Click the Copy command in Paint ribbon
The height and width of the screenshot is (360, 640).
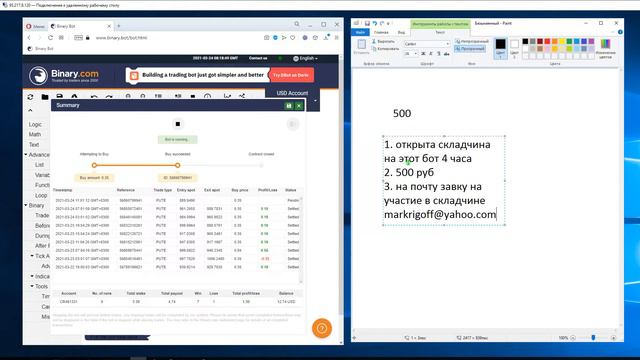tap(385, 49)
